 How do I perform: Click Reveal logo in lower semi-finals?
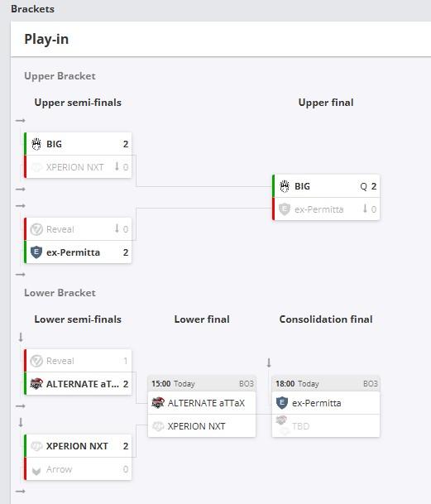[36, 361]
